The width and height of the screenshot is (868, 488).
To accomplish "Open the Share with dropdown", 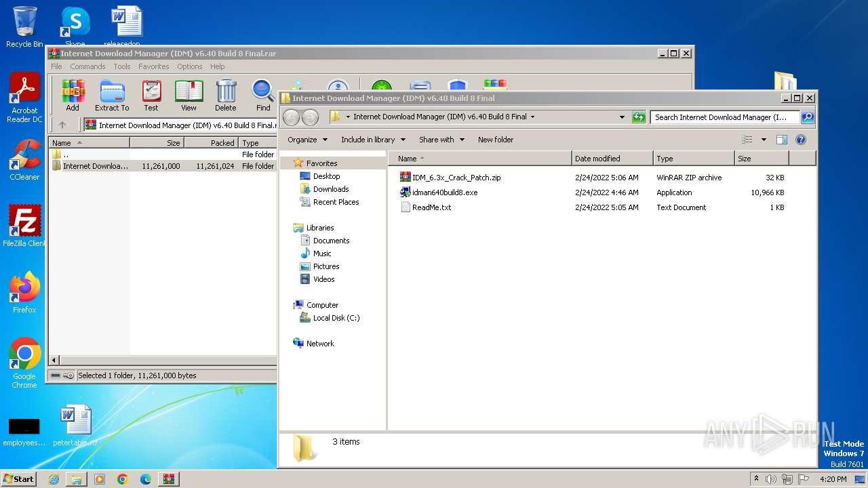I will [x=441, y=140].
